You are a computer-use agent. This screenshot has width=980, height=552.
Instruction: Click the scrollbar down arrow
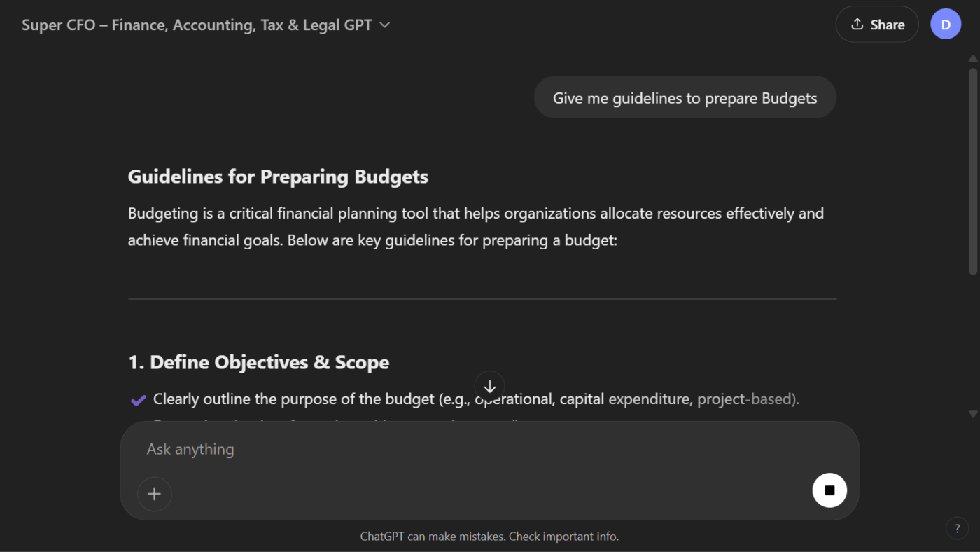(x=973, y=414)
